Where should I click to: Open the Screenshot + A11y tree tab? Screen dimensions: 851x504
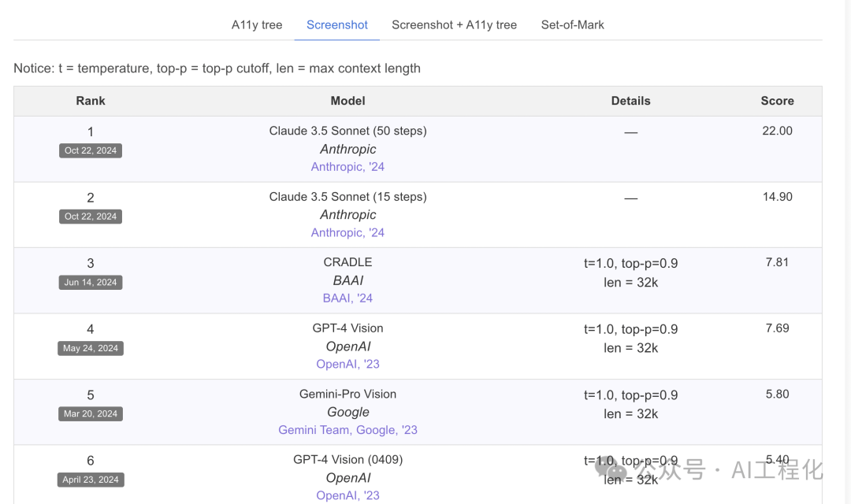coord(455,25)
